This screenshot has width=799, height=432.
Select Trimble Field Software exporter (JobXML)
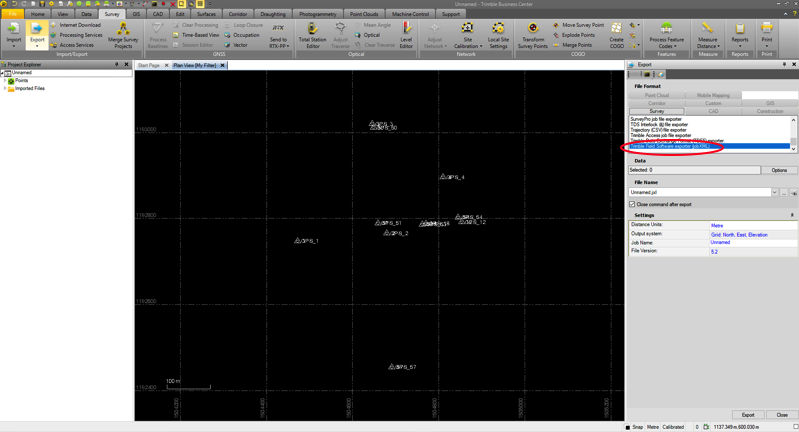click(x=709, y=146)
